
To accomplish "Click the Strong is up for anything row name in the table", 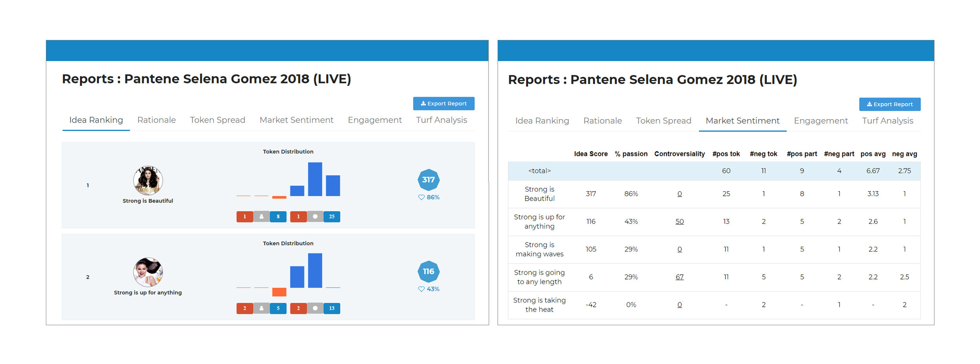I will tap(539, 222).
